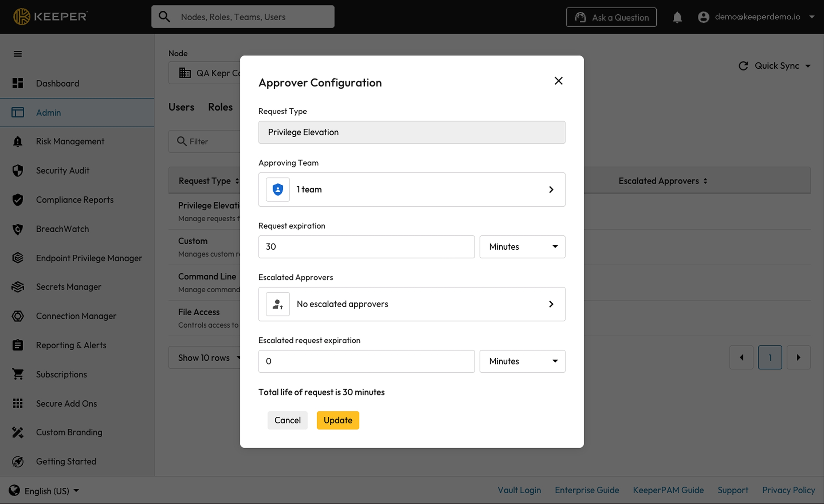Open Escalated request expiration unit dropdown

click(522, 361)
